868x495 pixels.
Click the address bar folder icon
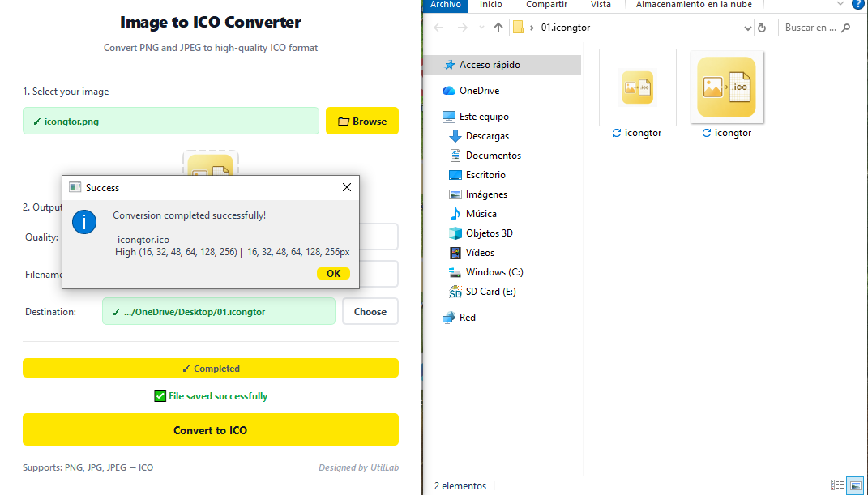[x=518, y=28]
